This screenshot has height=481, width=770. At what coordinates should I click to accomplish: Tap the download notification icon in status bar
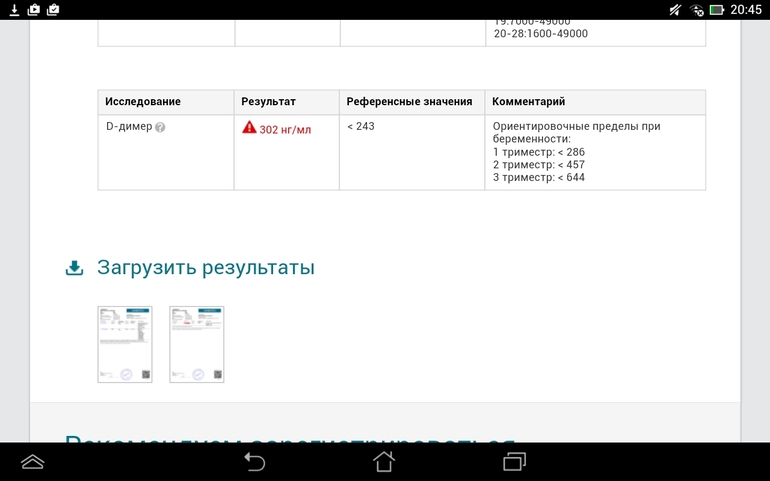click(14, 9)
